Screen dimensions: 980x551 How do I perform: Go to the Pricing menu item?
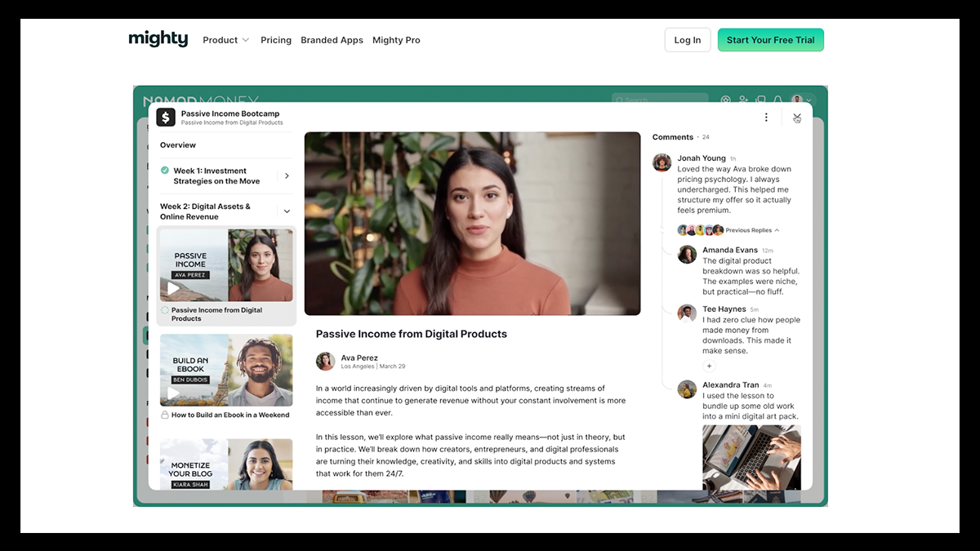coord(276,40)
